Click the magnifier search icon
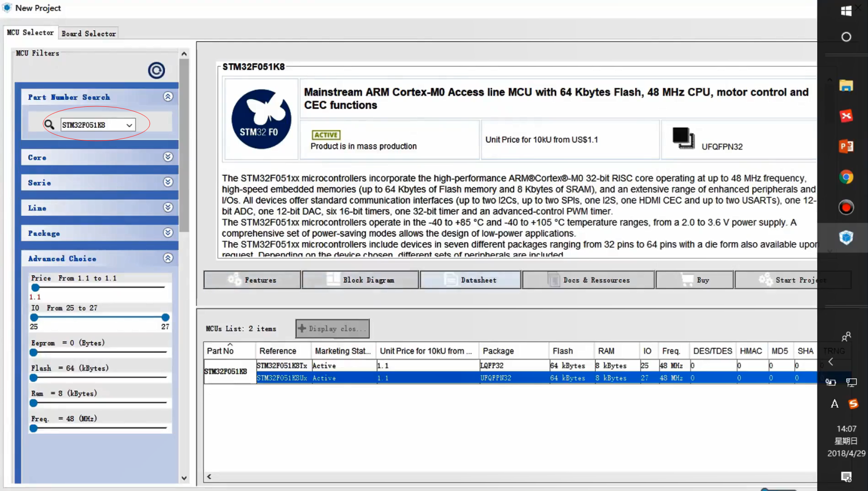The height and width of the screenshot is (491, 868). [x=49, y=125]
